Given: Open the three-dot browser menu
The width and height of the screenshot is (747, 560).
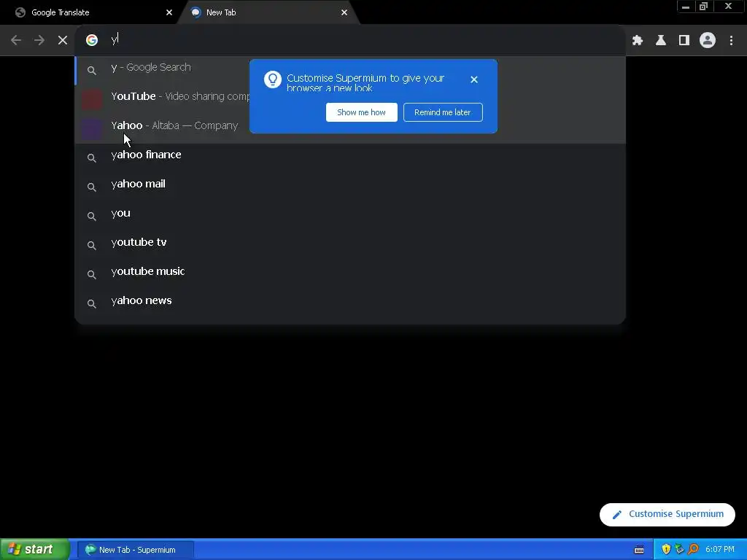Looking at the screenshot, I should click(731, 41).
